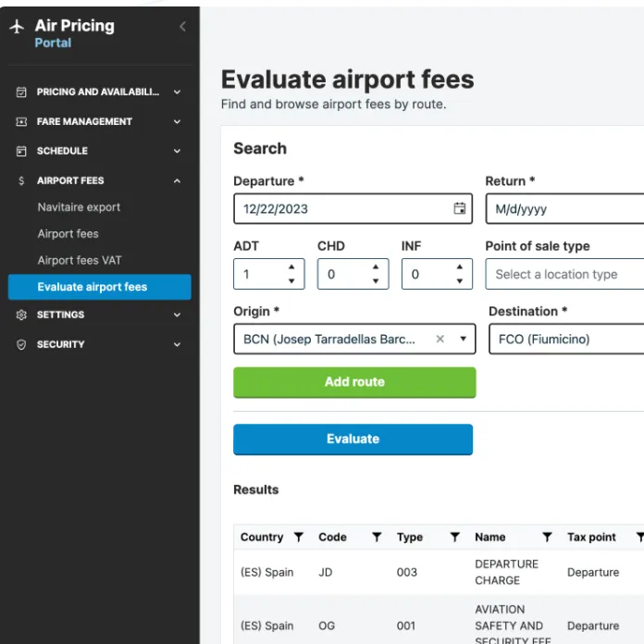This screenshot has height=644, width=644.
Task: Click the Fare Management ticket icon
Action: click(x=21, y=121)
